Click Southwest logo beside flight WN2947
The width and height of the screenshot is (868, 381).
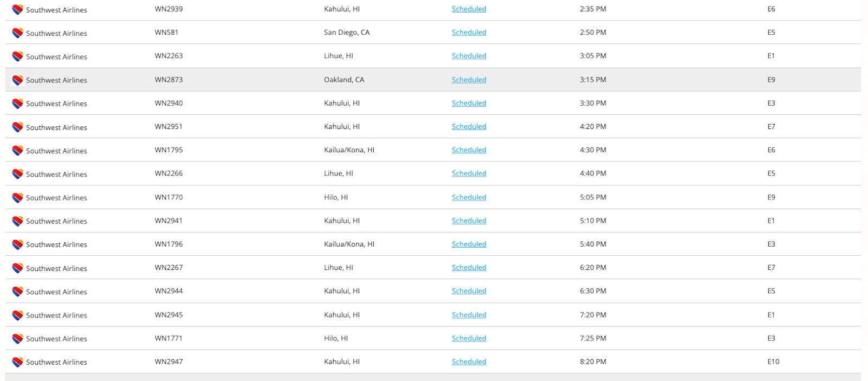click(17, 362)
